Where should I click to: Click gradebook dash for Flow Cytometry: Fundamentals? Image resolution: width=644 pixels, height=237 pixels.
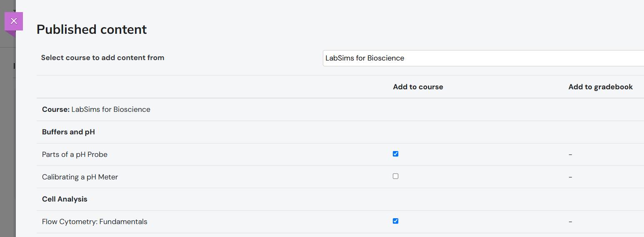(x=570, y=222)
